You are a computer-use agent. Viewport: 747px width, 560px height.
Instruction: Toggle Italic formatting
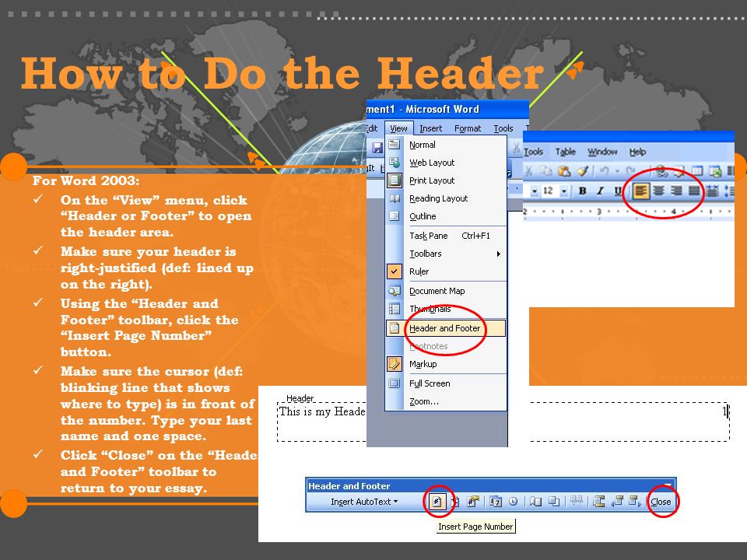(x=600, y=191)
